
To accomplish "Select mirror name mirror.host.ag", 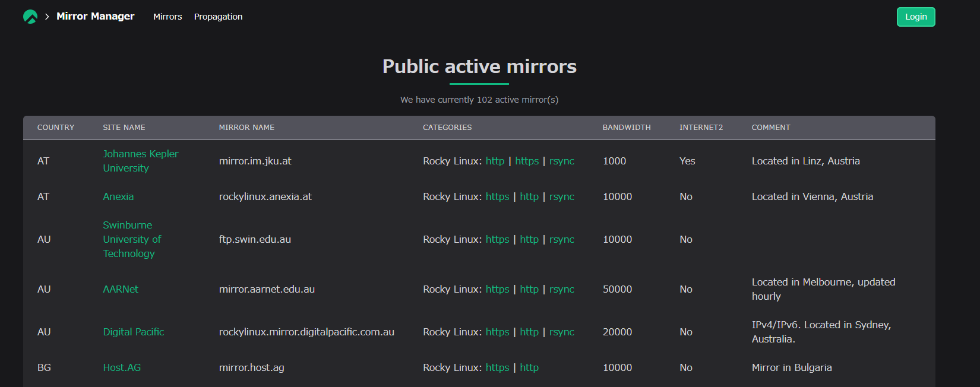I will (x=252, y=367).
